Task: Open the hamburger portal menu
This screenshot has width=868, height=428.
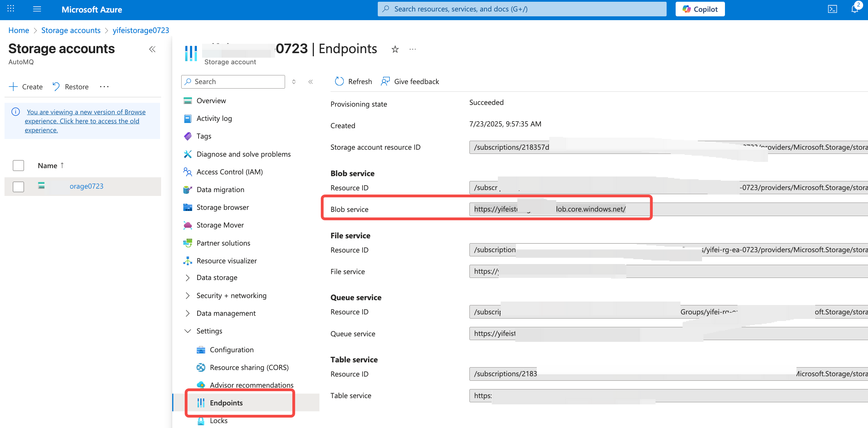Action: pyautogui.click(x=37, y=9)
